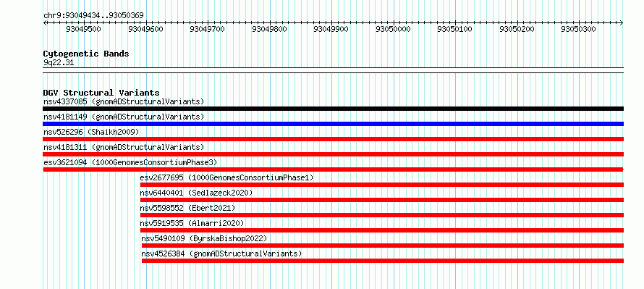
Task: Click the red bar under nsv5490109
Action: click(382, 246)
